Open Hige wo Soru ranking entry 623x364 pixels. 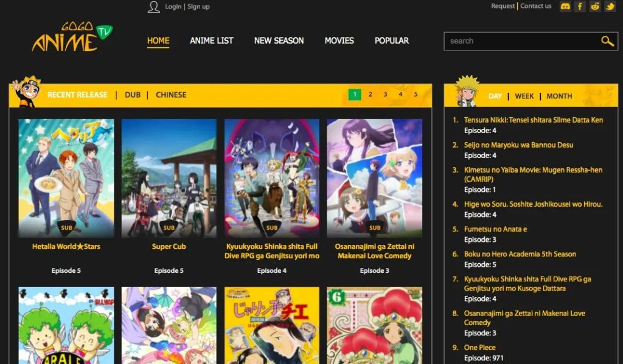(x=533, y=204)
